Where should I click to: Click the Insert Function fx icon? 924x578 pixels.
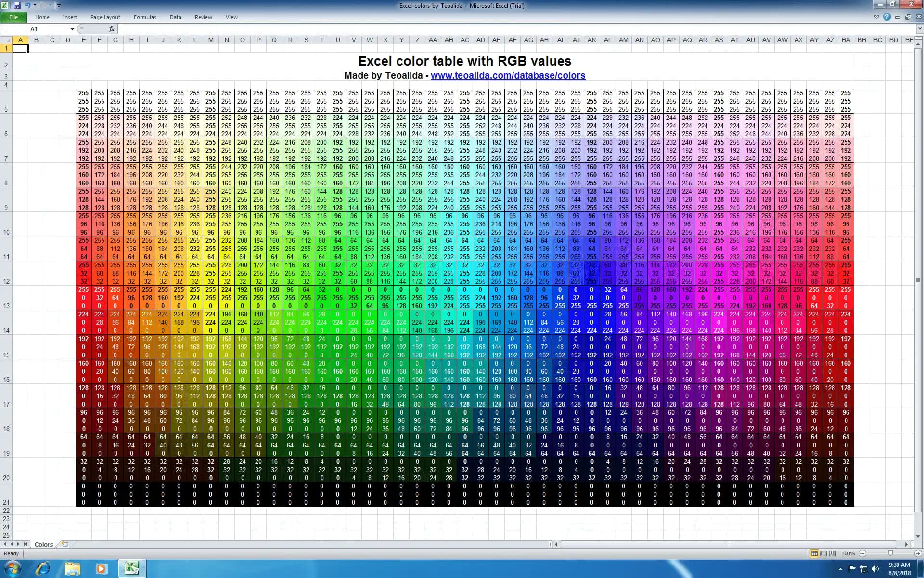coord(112,29)
